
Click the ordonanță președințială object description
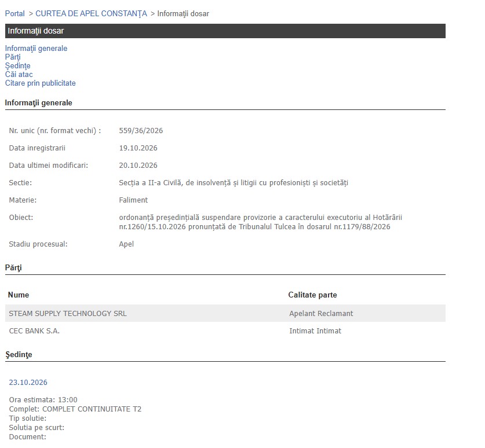[x=260, y=222]
